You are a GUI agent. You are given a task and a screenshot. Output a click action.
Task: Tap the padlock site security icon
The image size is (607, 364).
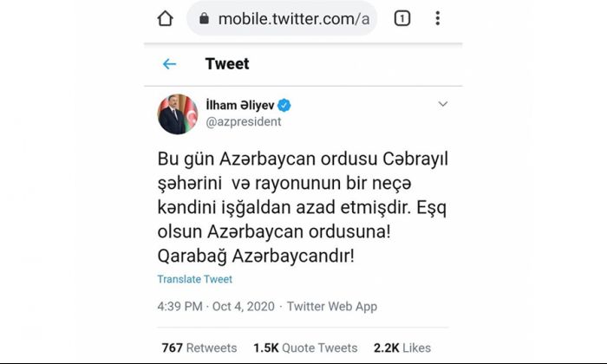tap(204, 18)
